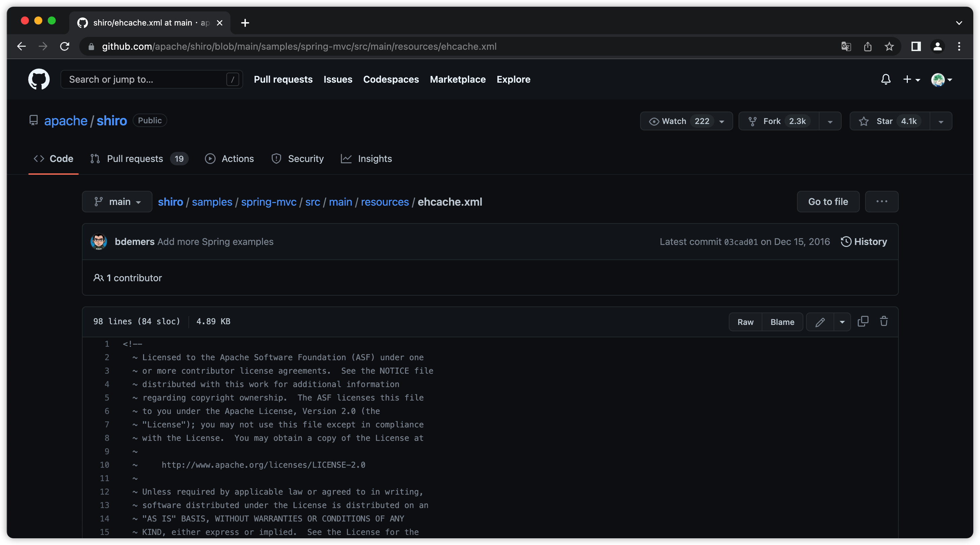
Task: Select the Insights tab
Action: click(366, 158)
